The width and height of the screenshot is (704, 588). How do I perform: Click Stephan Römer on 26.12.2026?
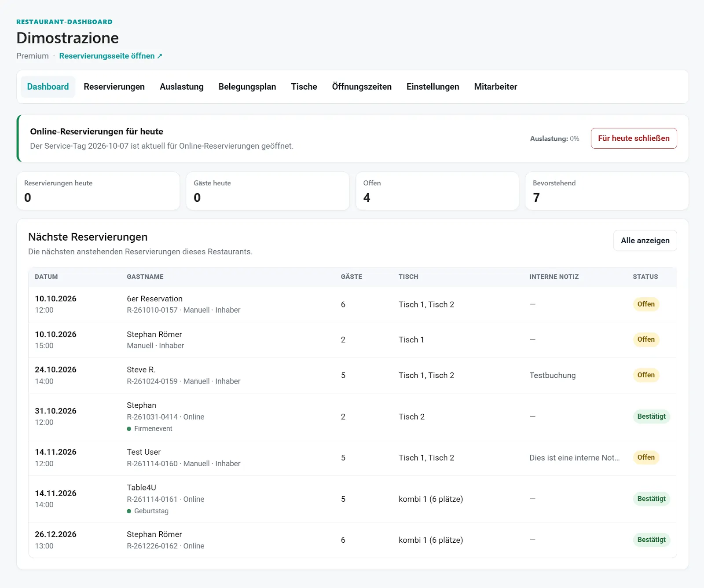tap(154, 534)
